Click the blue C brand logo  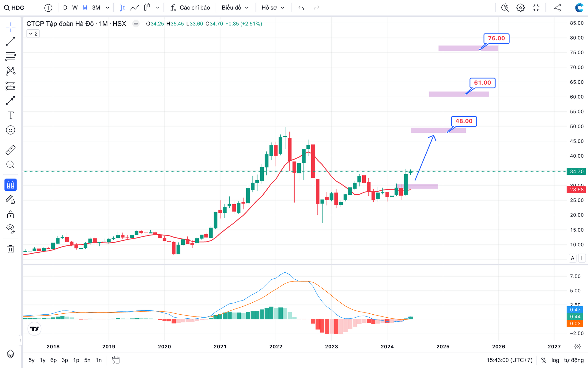click(x=579, y=8)
